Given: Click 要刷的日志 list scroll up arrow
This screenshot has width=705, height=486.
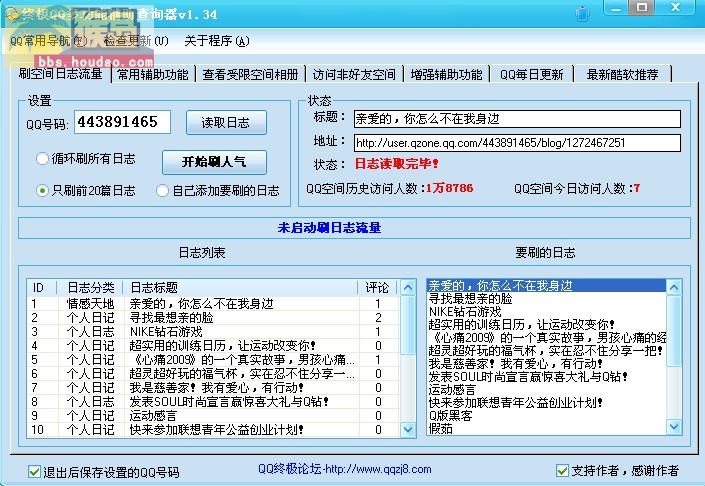Looking at the screenshot, I should [x=674, y=287].
